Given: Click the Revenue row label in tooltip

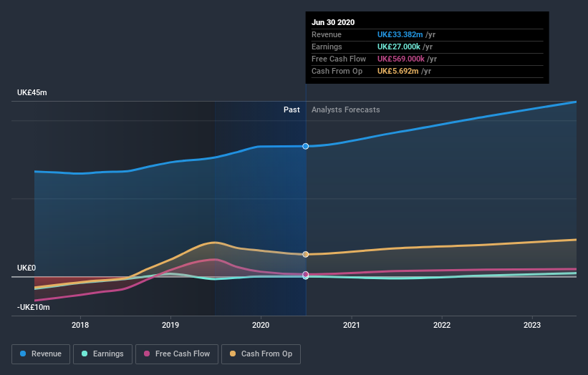Looking at the screenshot, I should point(327,34).
